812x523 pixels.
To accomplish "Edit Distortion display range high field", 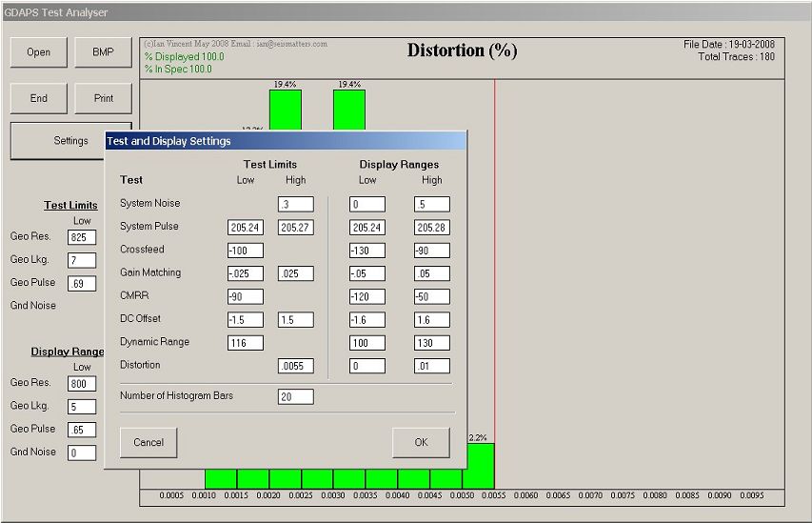I will tap(432, 366).
